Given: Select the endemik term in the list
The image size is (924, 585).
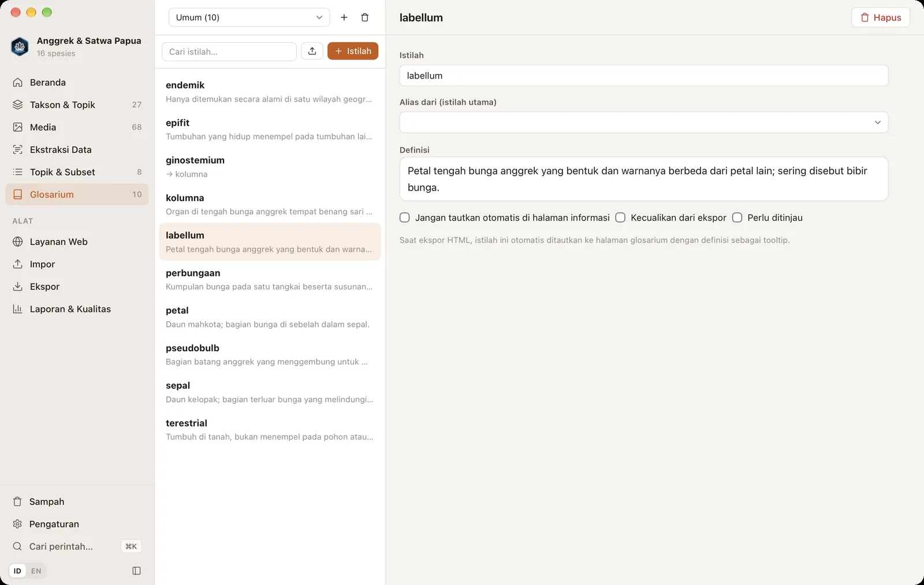Looking at the screenshot, I should [270, 92].
